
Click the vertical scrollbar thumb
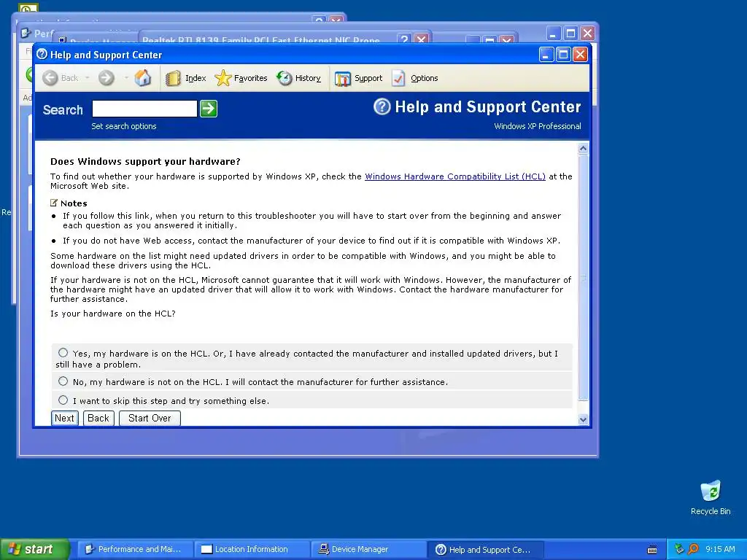coord(583,277)
